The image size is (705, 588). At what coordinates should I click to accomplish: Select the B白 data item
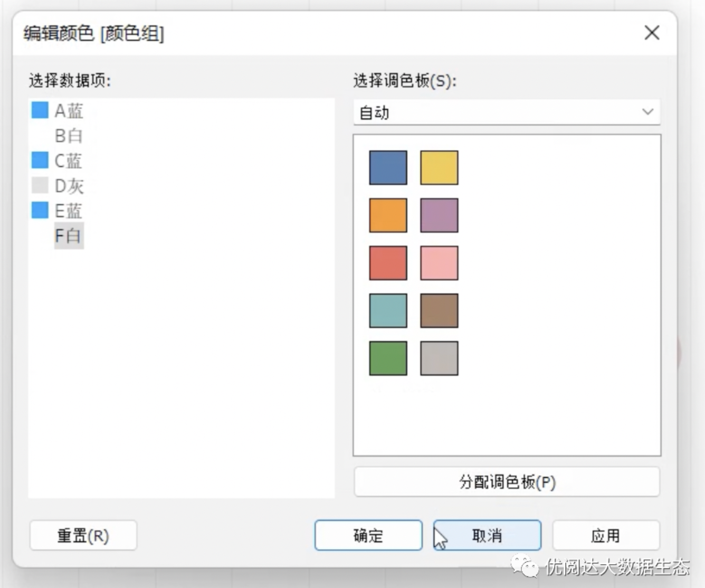point(69,136)
